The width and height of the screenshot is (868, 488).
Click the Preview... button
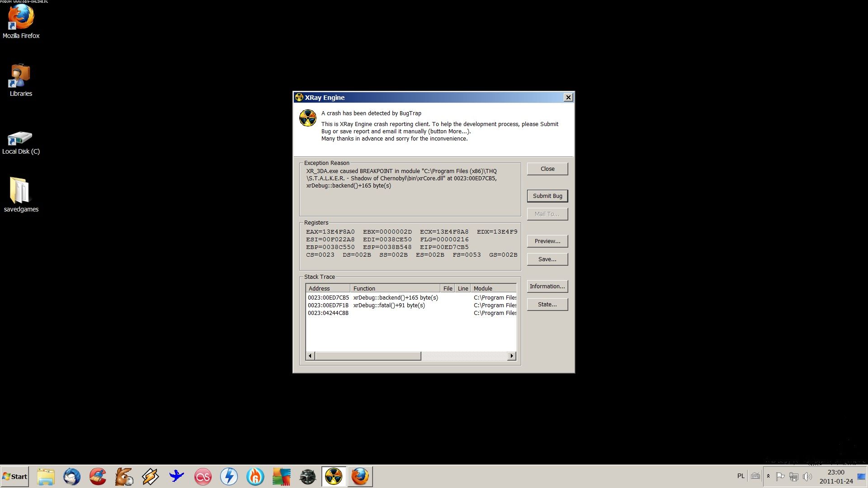coord(547,241)
